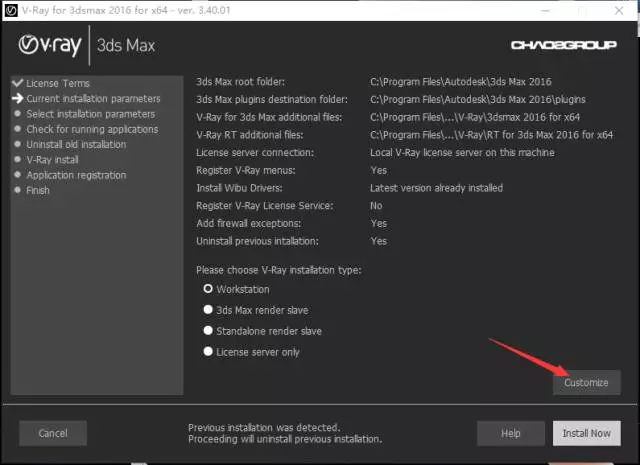This screenshot has height=465, width=640.
Task: Click the 'RT for 3ds Max 2016' path
Action: click(x=491, y=135)
